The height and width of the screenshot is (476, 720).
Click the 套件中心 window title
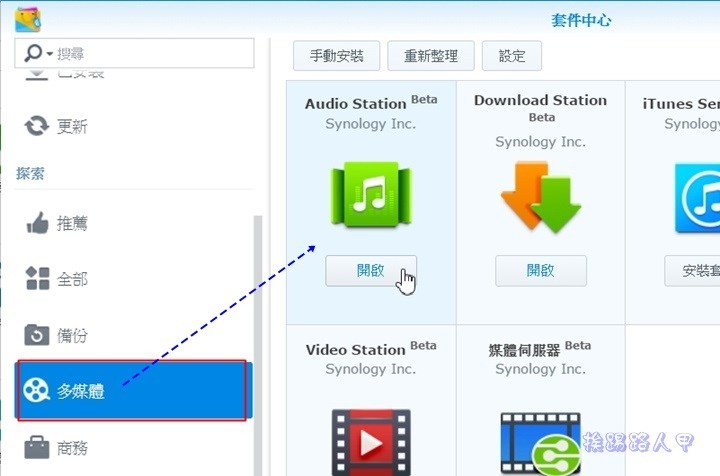[581, 20]
